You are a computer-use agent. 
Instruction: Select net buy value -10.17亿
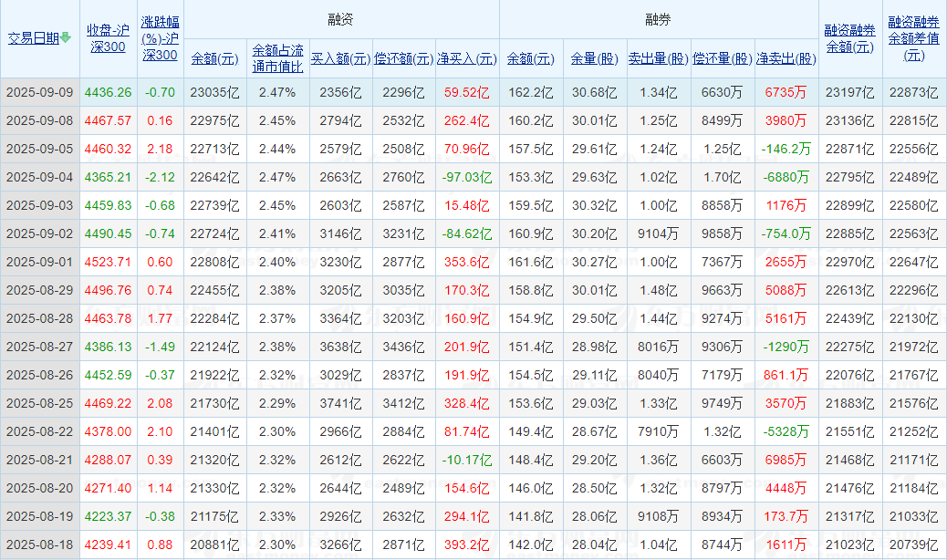pos(467,460)
